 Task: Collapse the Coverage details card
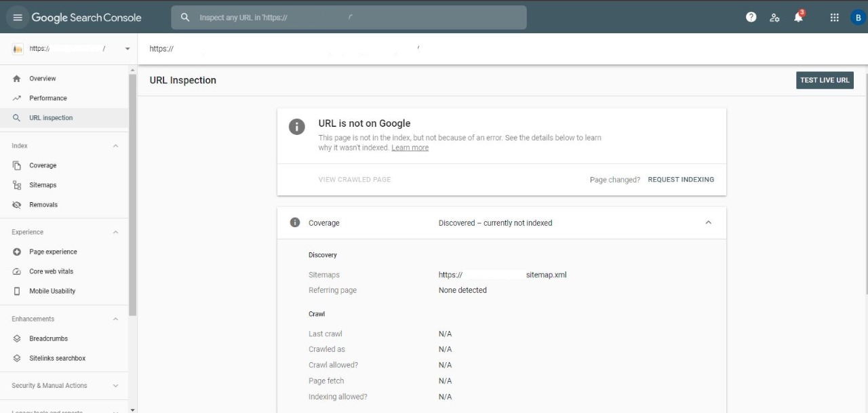pyautogui.click(x=709, y=222)
